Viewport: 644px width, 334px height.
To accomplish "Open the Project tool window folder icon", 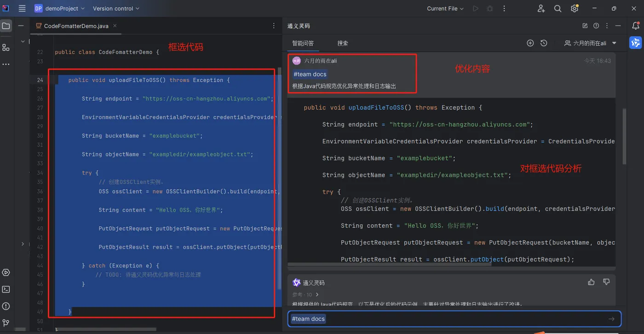I will [x=6, y=26].
